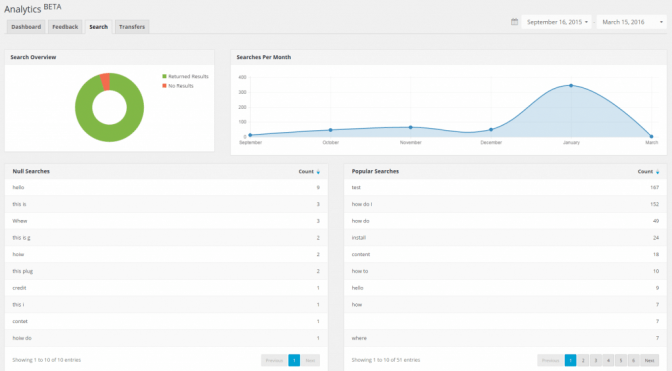Go to page 3 of Popular Searches
This screenshot has width=672, height=371.
(596, 360)
